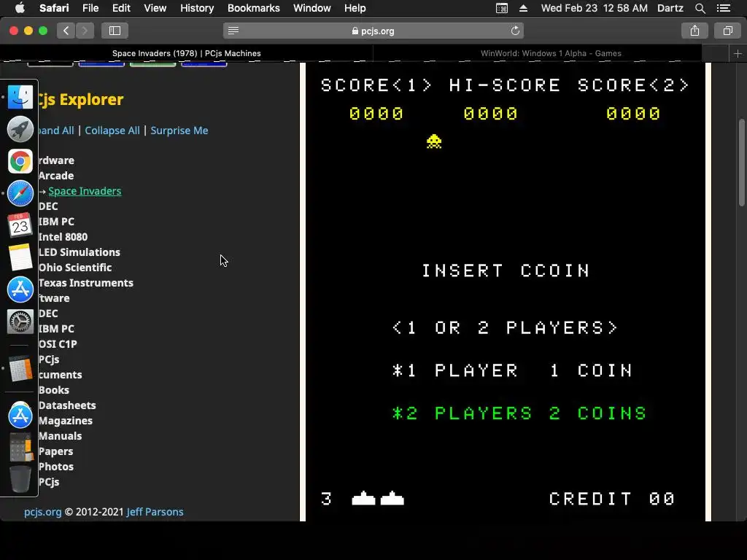The width and height of the screenshot is (747, 560).
Task: Open Google Chrome from the Dock
Action: pos(20,161)
